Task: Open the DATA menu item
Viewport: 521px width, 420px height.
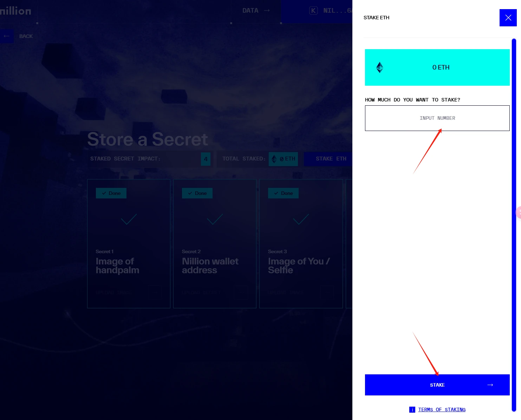Action: click(256, 11)
